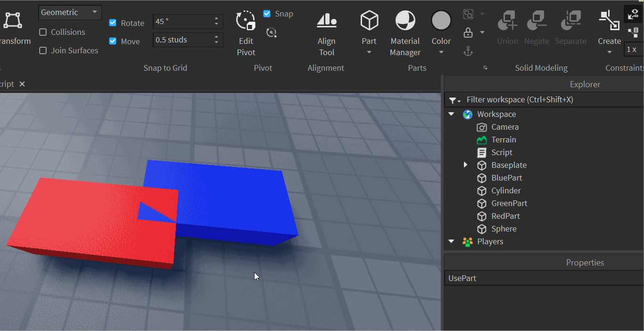Screen dimensions: 644x331
Task: Click the filter funnel icon in Explorer
Action: coord(453,100)
